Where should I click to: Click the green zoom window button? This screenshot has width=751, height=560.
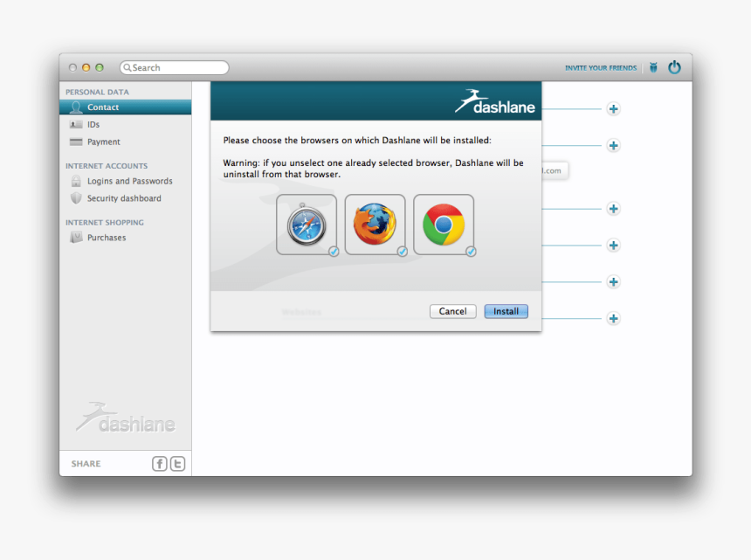(100, 67)
